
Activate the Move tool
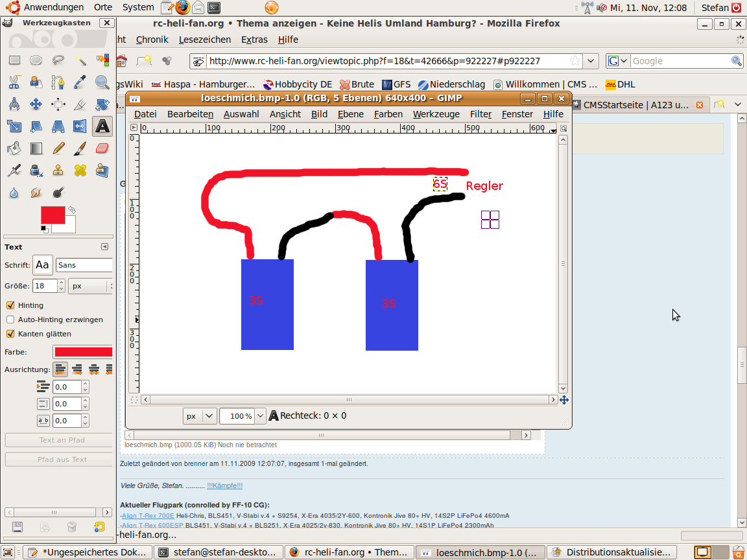[x=36, y=104]
